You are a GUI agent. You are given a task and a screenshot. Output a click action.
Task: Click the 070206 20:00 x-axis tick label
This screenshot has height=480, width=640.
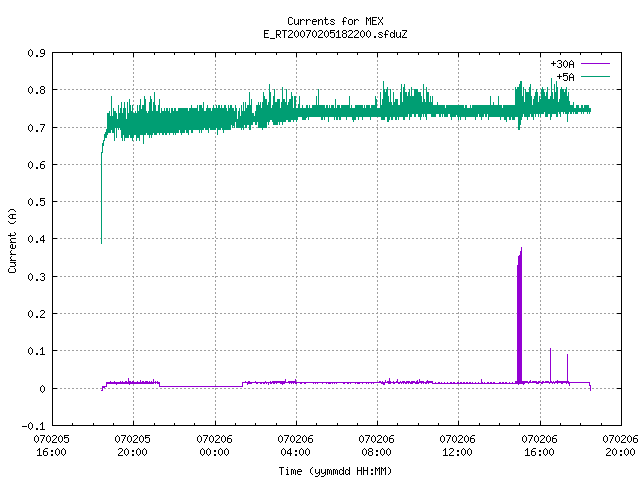620,445
